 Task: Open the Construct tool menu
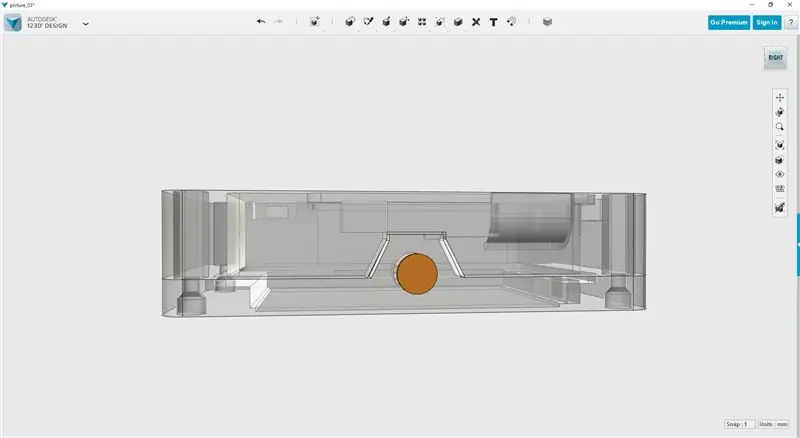coord(386,21)
